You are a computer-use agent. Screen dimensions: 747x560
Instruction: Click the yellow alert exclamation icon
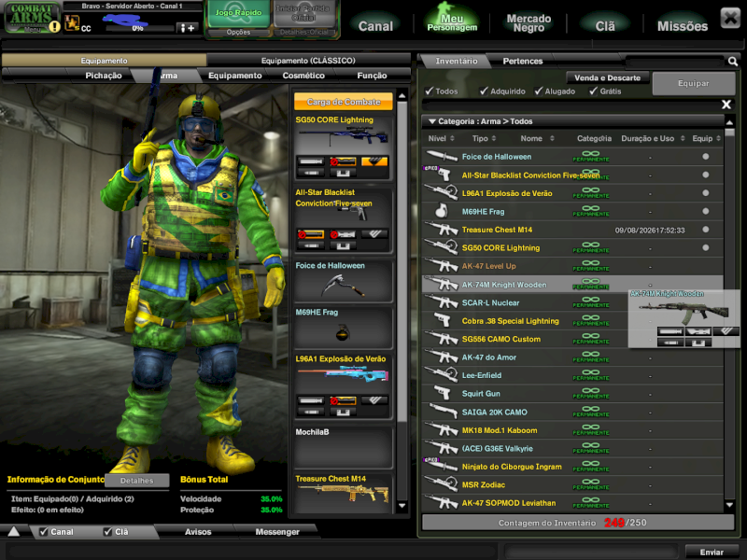55,27
